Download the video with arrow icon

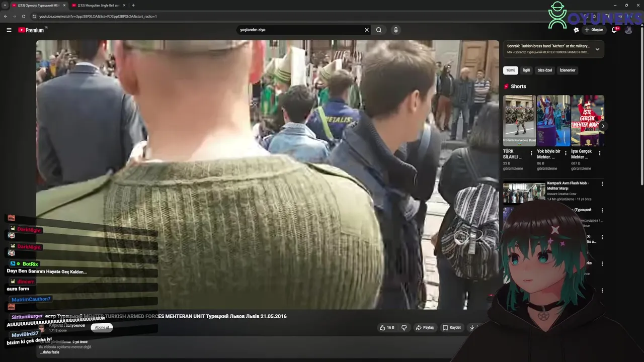[x=472, y=328]
